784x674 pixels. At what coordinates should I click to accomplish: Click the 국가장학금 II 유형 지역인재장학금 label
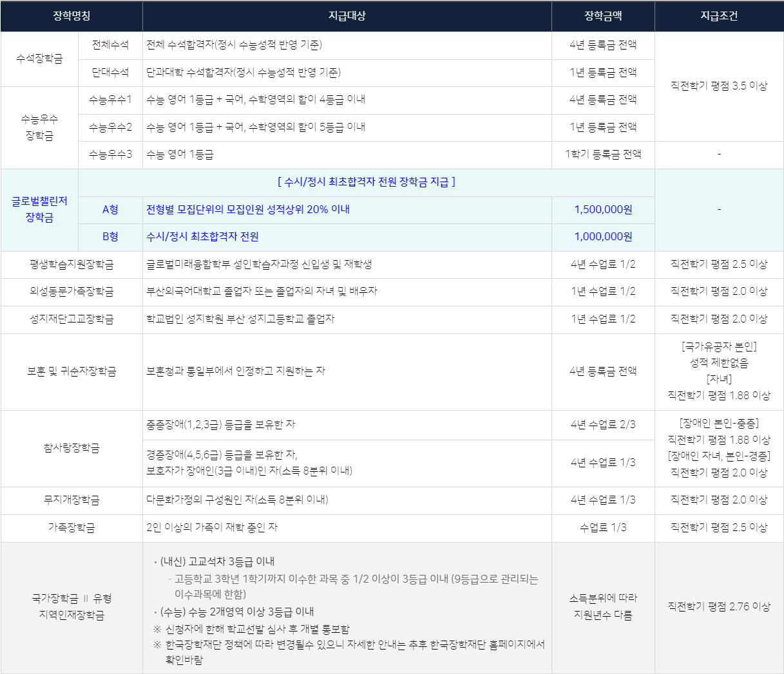point(72,607)
